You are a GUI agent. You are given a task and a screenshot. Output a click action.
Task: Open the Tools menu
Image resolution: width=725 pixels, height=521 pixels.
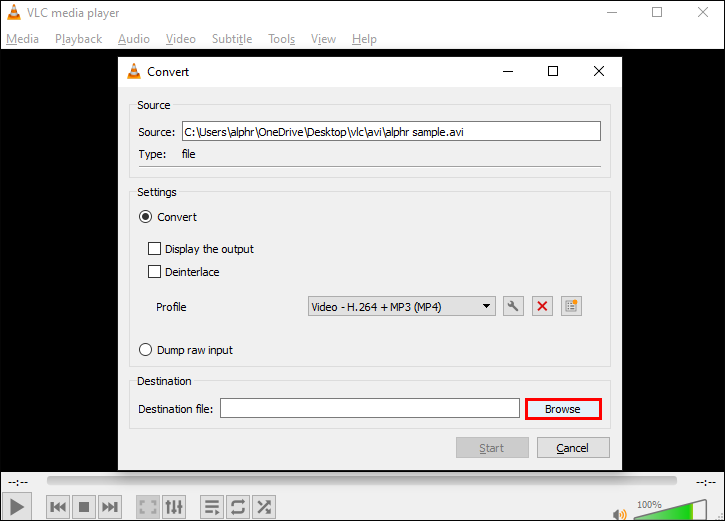tap(282, 39)
